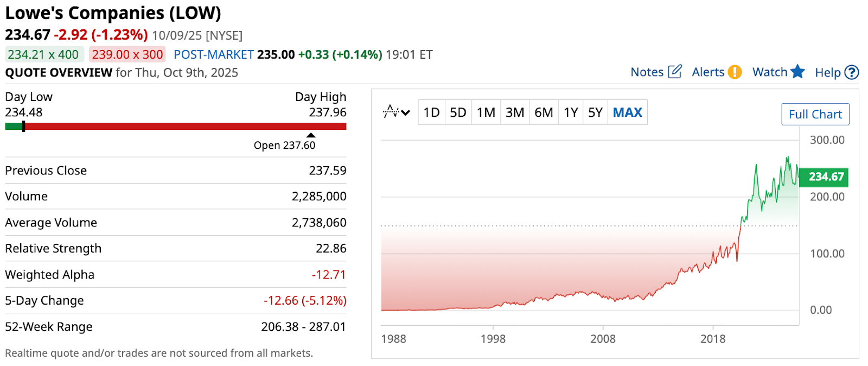Show the 6M chart period
Screen dimensions: 868x366
click(544, 112)
